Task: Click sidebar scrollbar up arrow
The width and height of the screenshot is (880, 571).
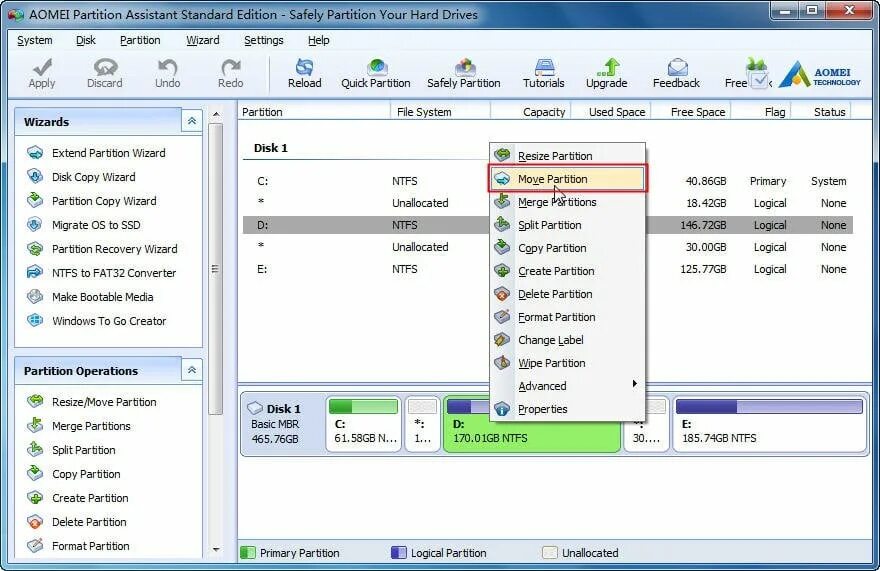Action: 216,114
